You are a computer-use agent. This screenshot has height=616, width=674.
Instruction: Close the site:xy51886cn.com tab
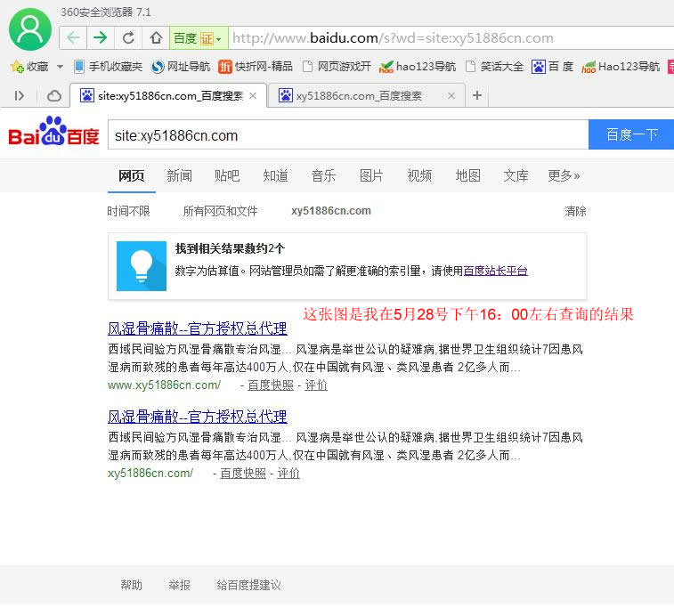[253, 95]
